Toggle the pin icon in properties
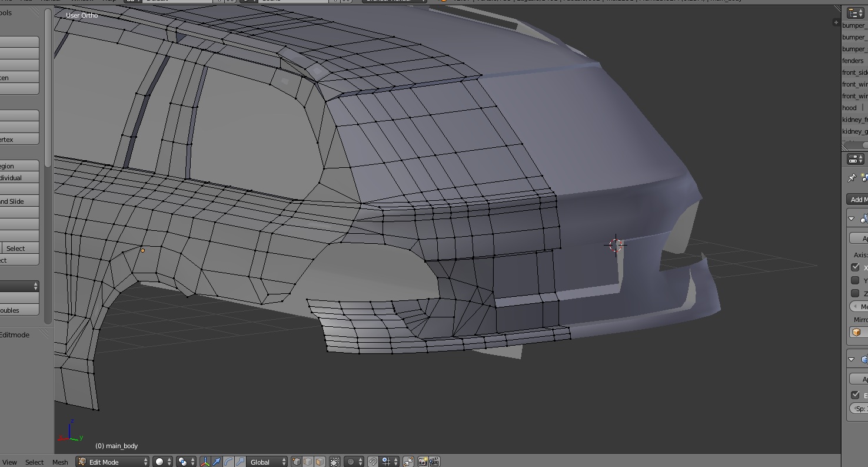The height and width of the screenshot is (467, 868). [852, 178]
